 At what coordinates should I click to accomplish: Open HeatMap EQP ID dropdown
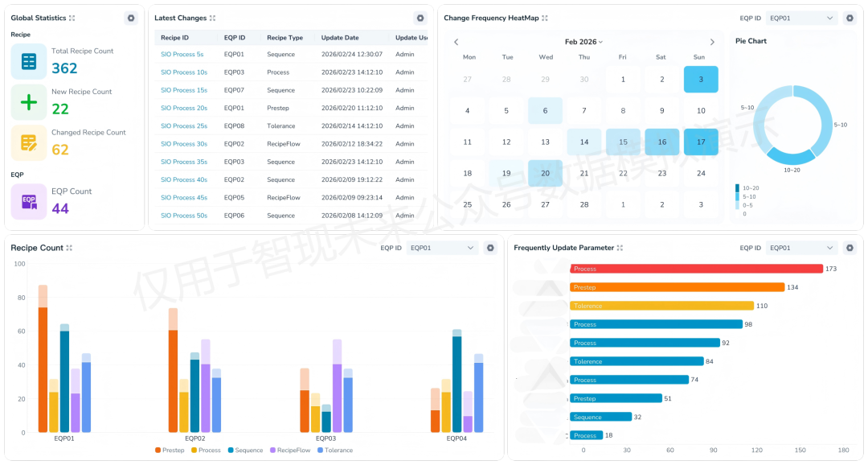click(x=801, y=19)
